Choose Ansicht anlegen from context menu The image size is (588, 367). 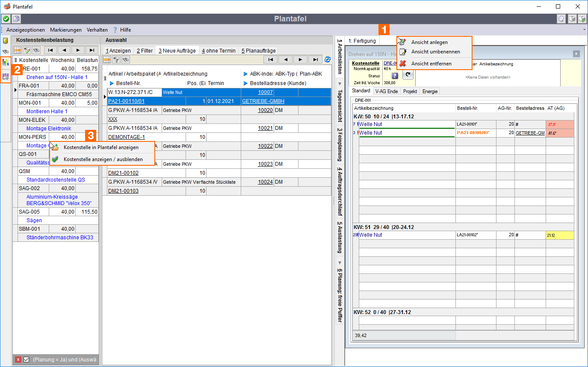point(429,42)
